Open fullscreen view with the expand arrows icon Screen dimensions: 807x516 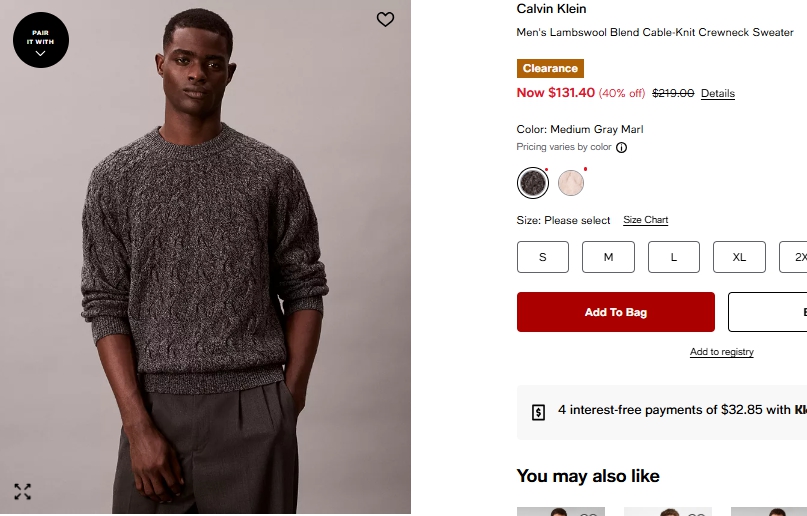click(x=22, y=491)
